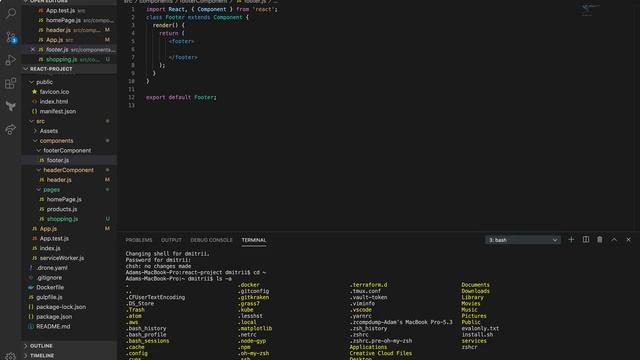640x360 pixels.
Task: Collapse the footerComponent folder
Action: coord(69,151)
